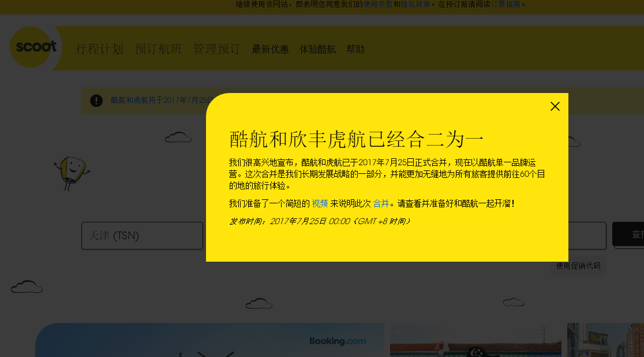Click the 天津 (TSN) departure field

pos(142,236)
